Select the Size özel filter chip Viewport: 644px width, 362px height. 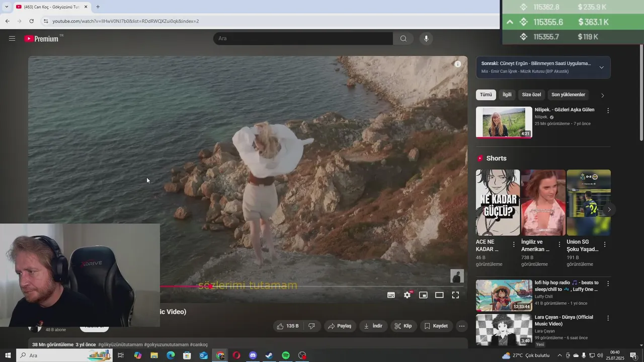[531, 95]
